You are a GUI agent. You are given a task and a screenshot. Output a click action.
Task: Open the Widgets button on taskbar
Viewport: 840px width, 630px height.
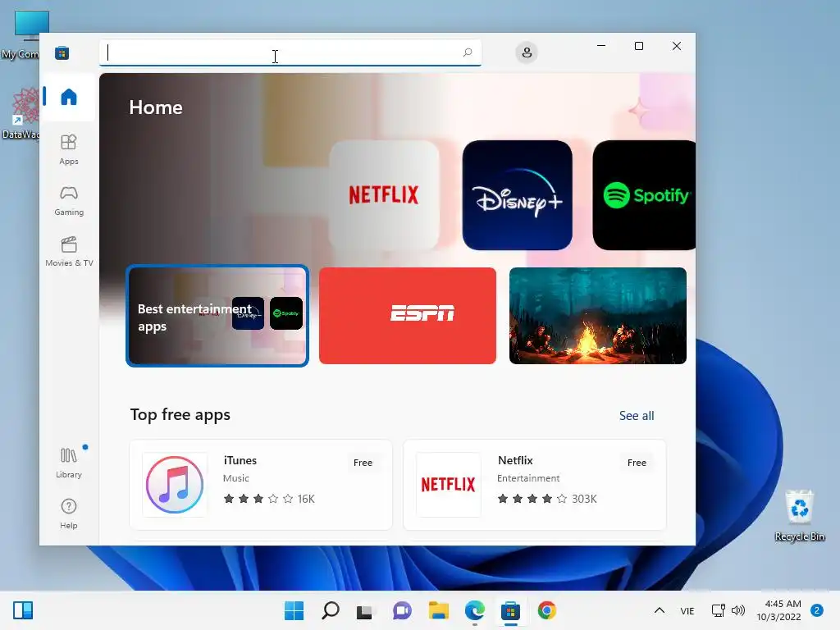point(23,610)
